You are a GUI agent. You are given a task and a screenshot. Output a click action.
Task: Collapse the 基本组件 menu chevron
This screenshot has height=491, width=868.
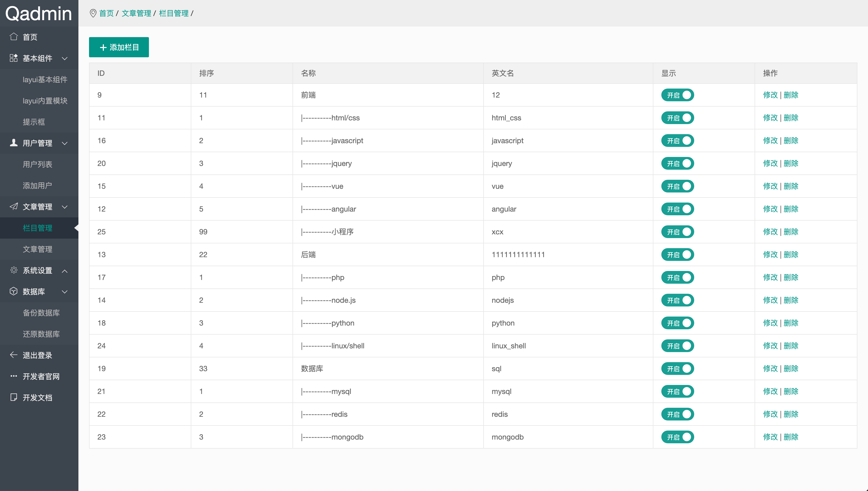click(65, 58)
